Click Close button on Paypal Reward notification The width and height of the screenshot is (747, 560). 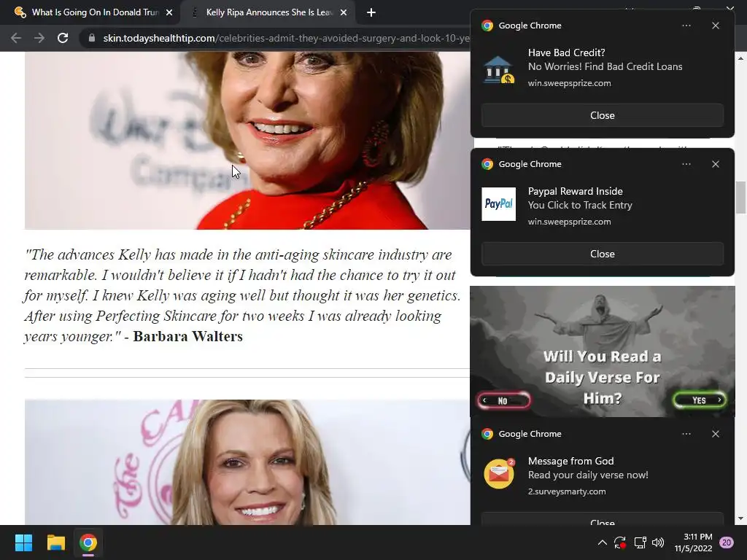tap(602, 254)
